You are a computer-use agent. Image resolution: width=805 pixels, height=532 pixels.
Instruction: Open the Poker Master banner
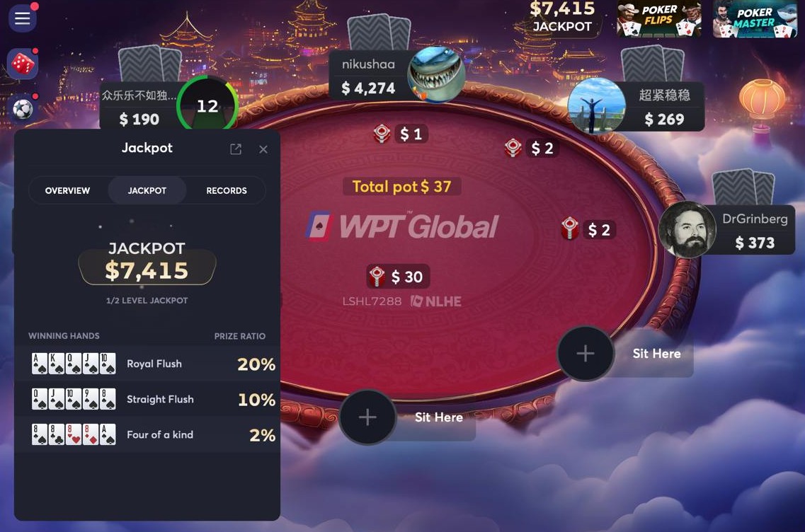[754, 19]
